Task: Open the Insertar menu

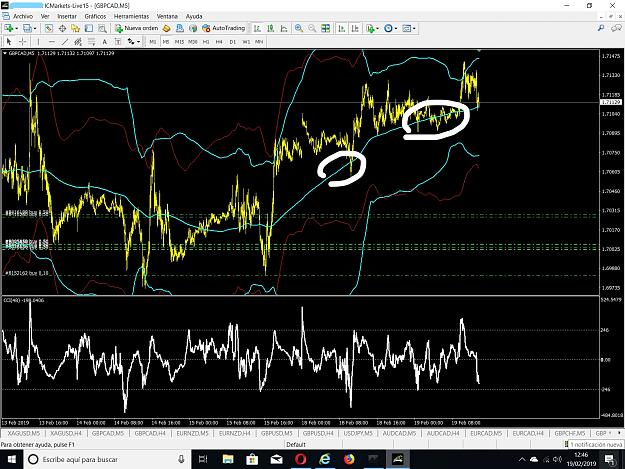Action: pyautogui.click(x=67, y=16)
